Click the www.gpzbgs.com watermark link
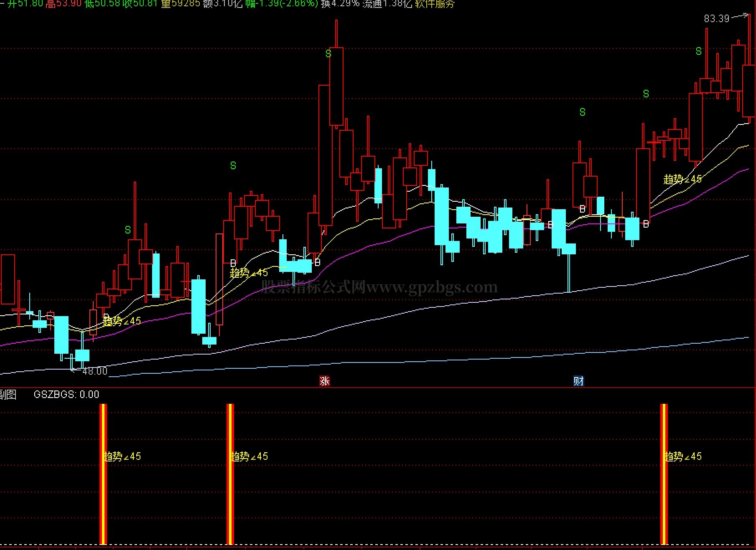 coord(432,287)
